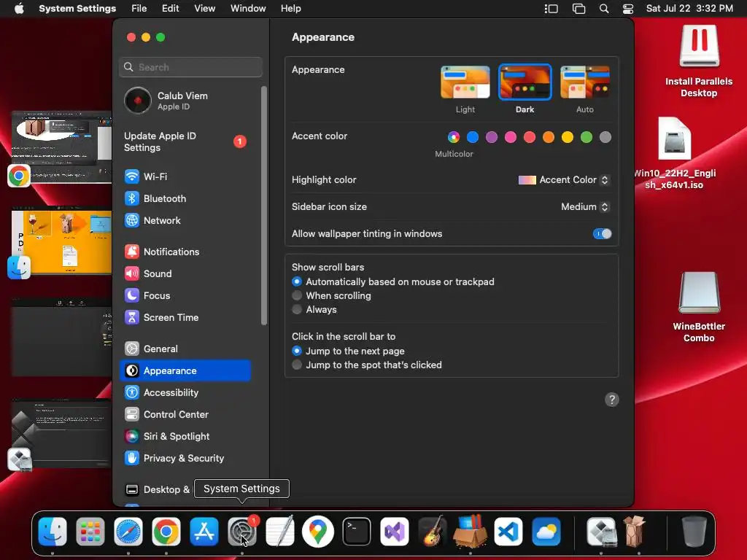Open Highlight color Accent Color dropdown

click(564, 180)
